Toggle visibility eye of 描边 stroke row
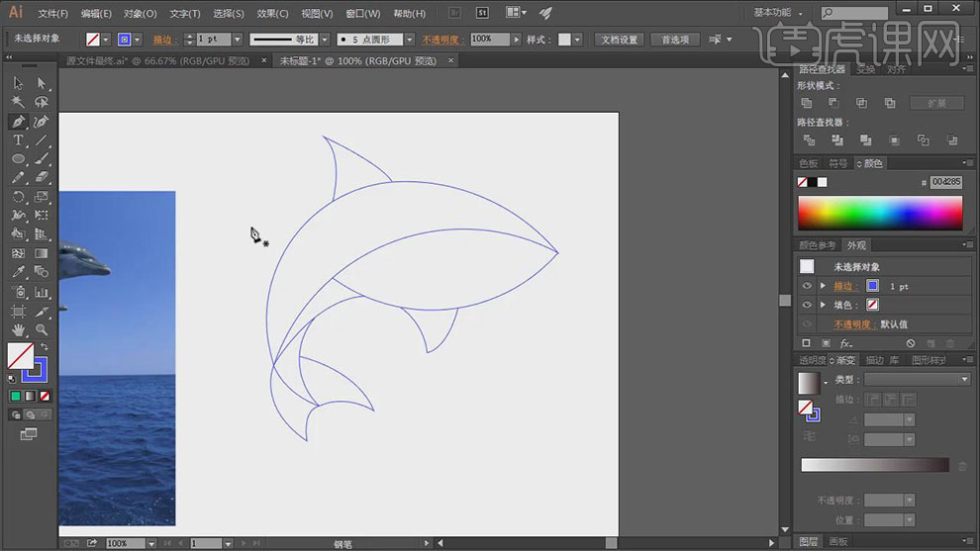This screenshot has height=551, width=980. point(807,286)
